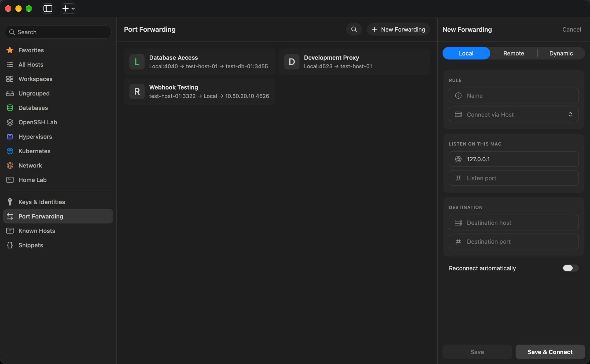Open Known Hosts list icon
Screen dimensions: 590x364
[x=10, y=231]
